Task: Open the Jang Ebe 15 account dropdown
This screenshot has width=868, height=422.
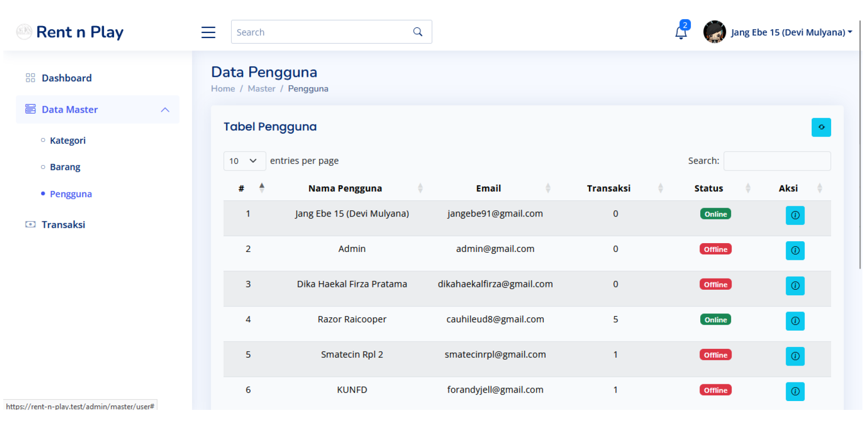Action: point(791,32)
